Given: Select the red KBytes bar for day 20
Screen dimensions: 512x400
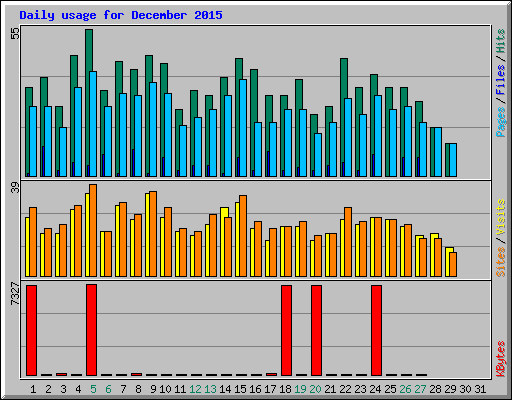Looking at the screenshot, I should click(x=316, y=330).
